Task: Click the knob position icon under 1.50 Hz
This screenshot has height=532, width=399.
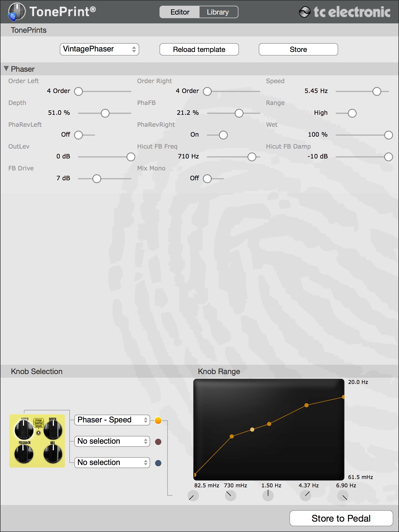Action: (x=268, y=495)
